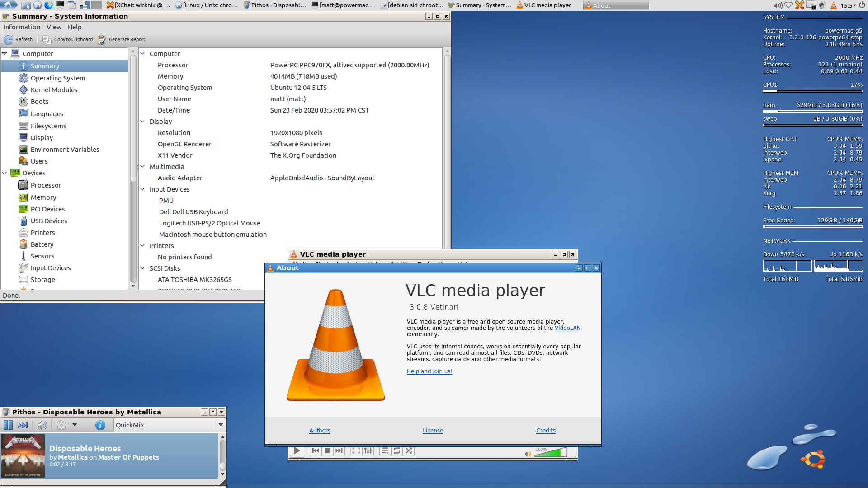Collapse the Input Devices group in summary
The height and width of the screenshot is (488, 868).
tap(142, 189)
